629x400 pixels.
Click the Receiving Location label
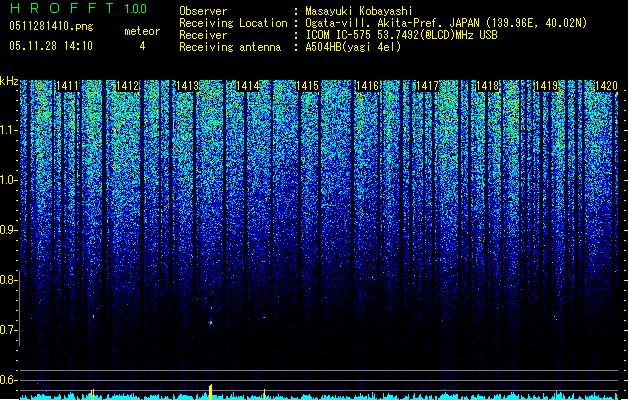tap(233, 23)
